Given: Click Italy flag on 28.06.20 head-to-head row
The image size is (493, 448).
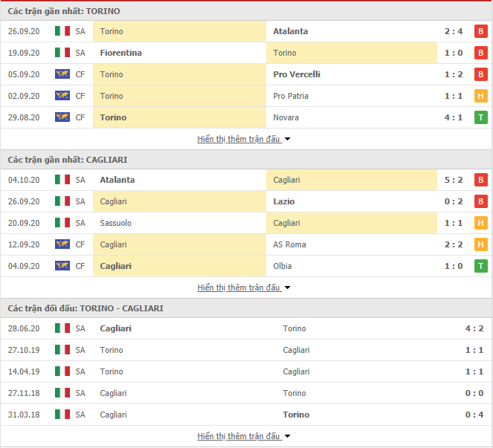Looking at the screenshot, I should [62, 328].
